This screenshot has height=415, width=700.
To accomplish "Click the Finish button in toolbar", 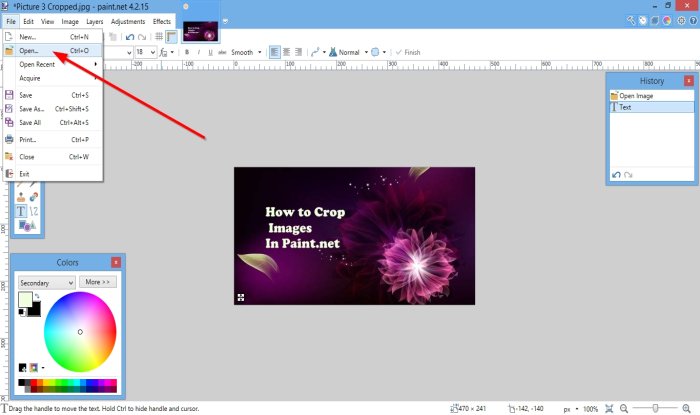I will 407,52.
